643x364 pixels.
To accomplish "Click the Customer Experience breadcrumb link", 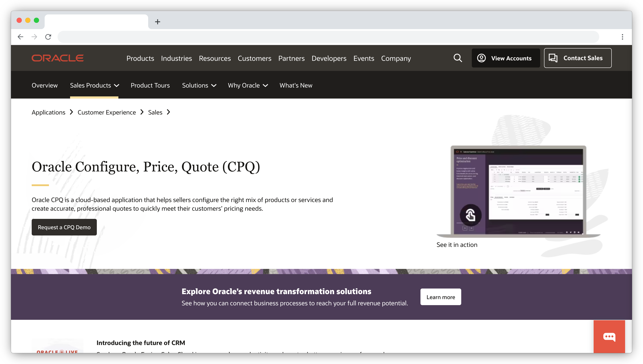I will (107, 112).
